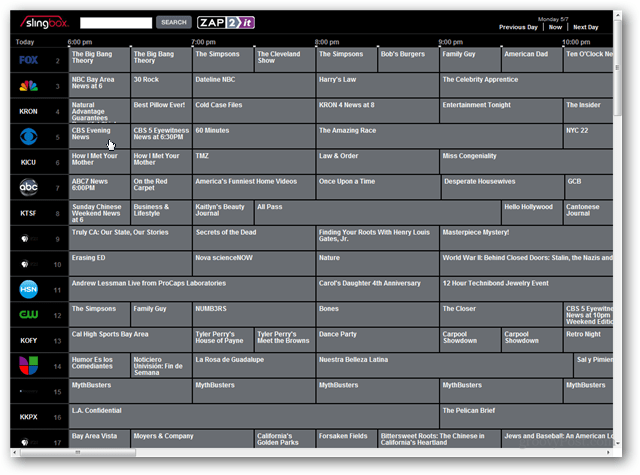Select Andrew Lessman Live on HSN

pos(192,289)
